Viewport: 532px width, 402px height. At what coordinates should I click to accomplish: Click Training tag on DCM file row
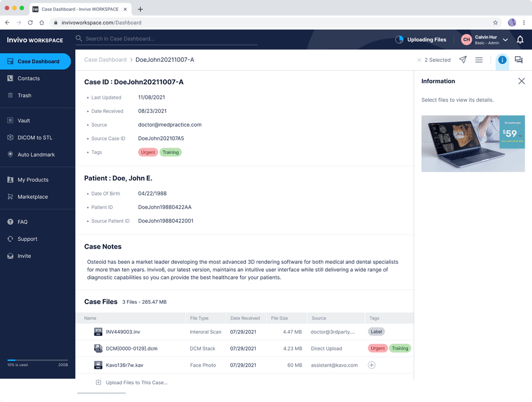coord(400,348)
